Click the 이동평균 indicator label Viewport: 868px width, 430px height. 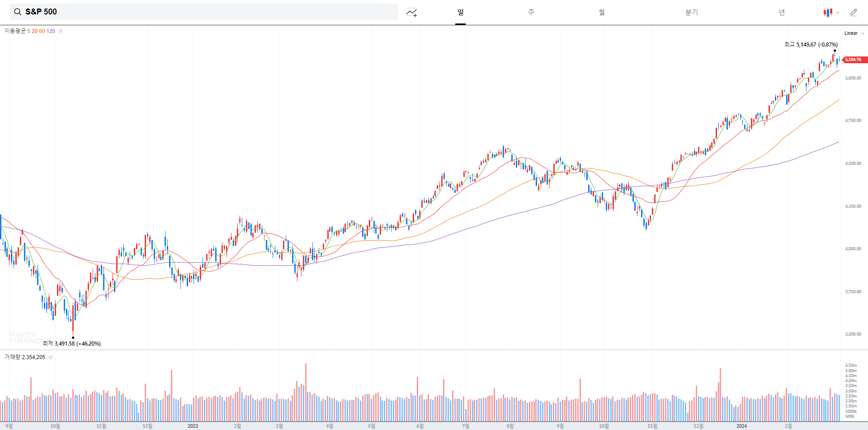pyautogui.click(x=15, y=31)
